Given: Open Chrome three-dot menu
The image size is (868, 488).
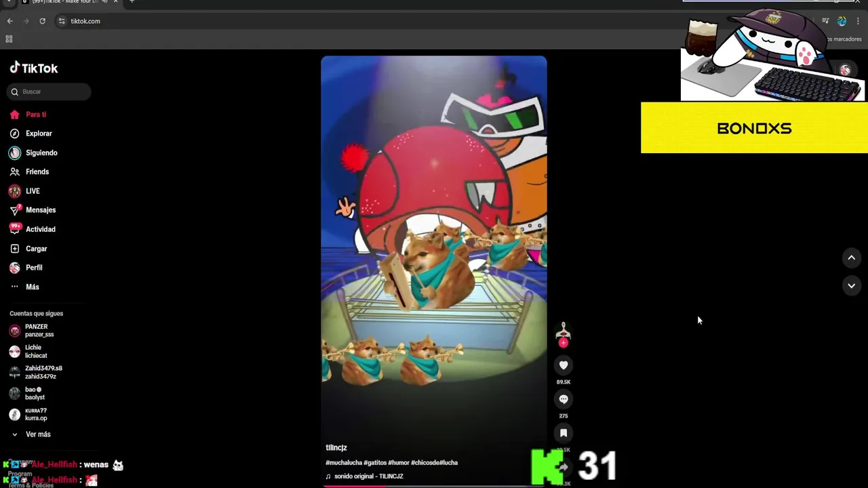Looking at the screenshot, I should pos(858,21).
